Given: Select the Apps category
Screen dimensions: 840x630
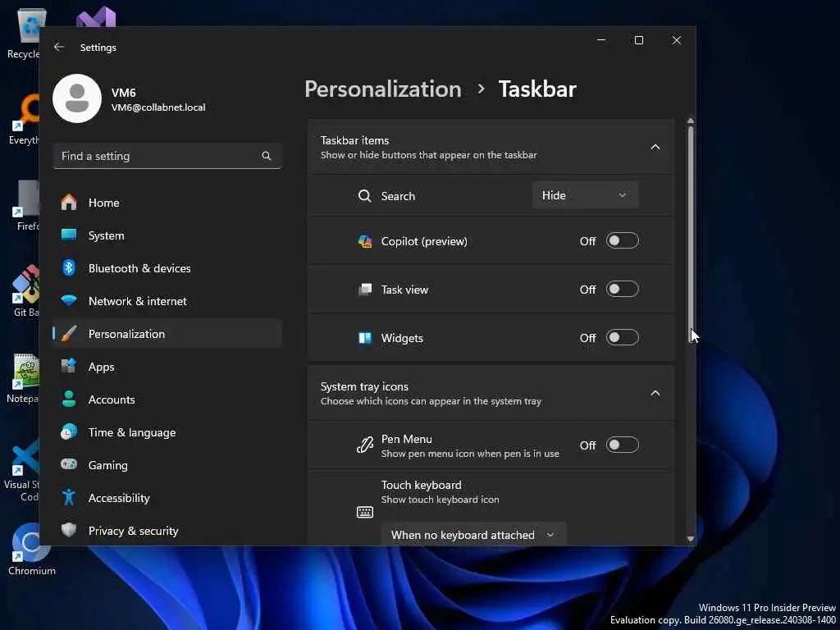Looking at the screenshot, I should (x=167, y=367).
